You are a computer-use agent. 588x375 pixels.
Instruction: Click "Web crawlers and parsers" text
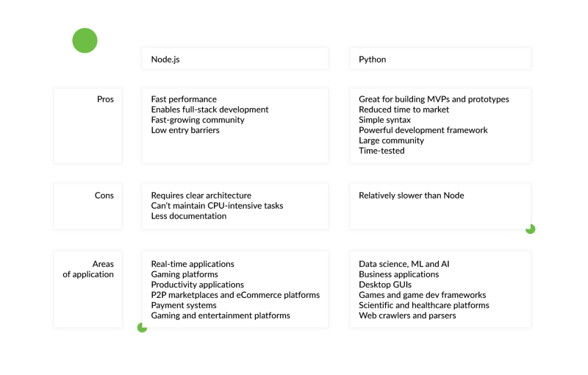pyautogui.click(x=407, y=315)
